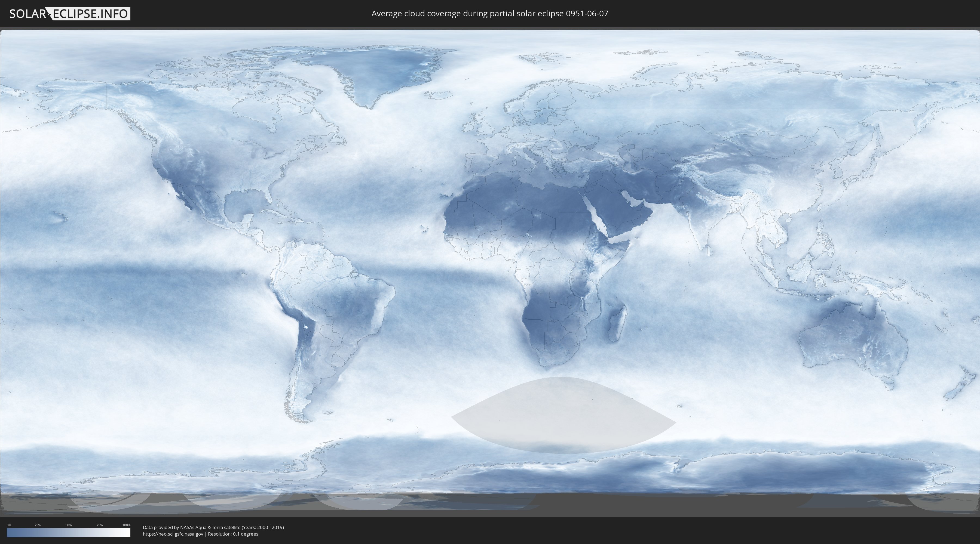Click the 100% legend label
Screen dimensions: 980x544
click(126, 525)
